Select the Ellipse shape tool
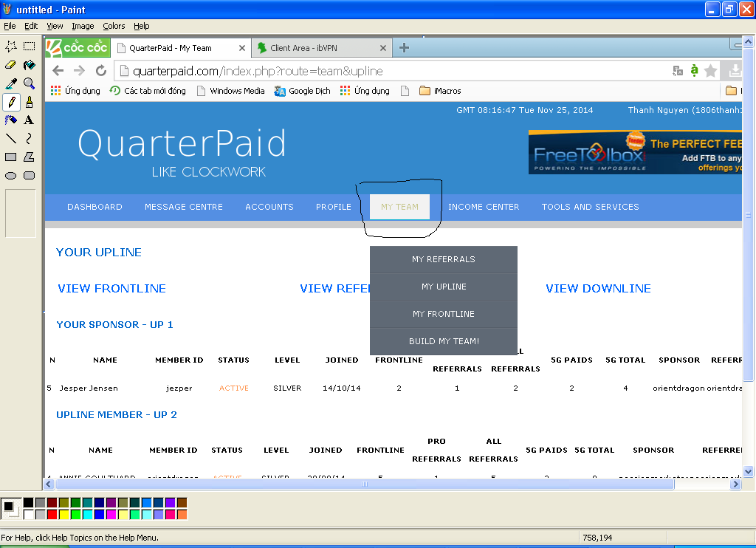 coord(10,176)
